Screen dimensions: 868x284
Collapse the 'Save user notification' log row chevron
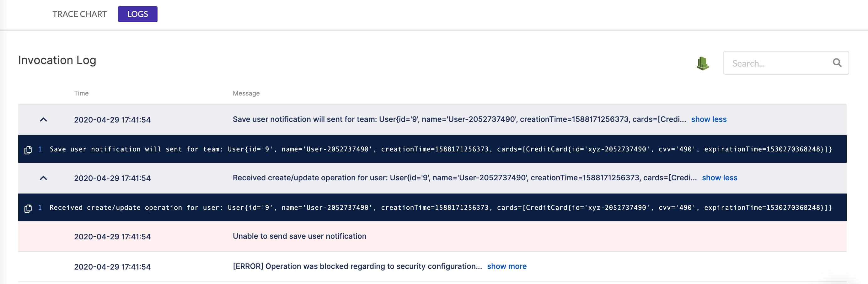click(x=44, y=120)
